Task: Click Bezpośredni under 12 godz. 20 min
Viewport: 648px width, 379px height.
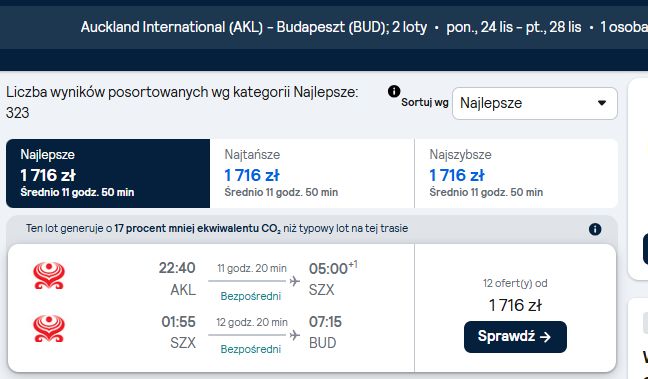Action: (x=251, y=349)
